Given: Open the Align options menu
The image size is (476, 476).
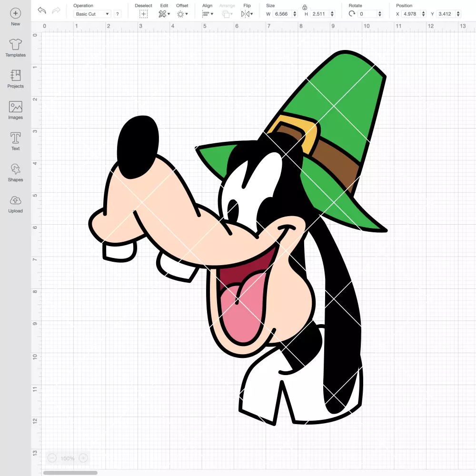Looking at the screenshot, I should pos(208,14).
